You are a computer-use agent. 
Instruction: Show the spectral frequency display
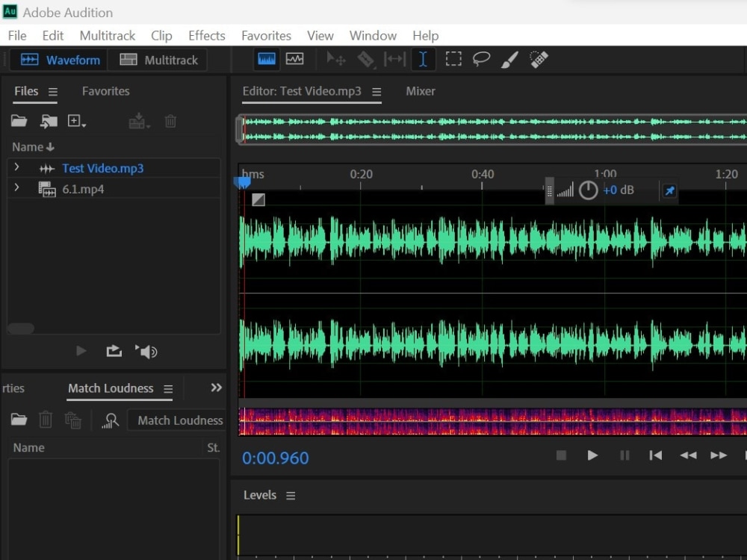tap(267, 59)
